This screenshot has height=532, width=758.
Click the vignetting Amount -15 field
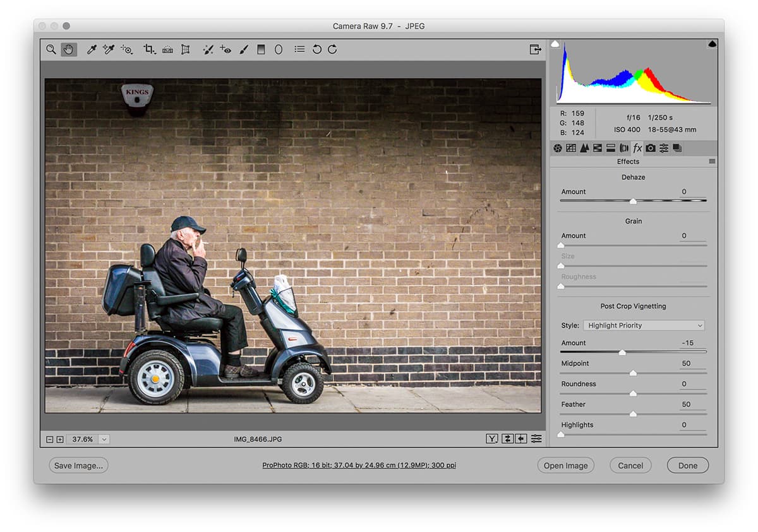[693, 343]
